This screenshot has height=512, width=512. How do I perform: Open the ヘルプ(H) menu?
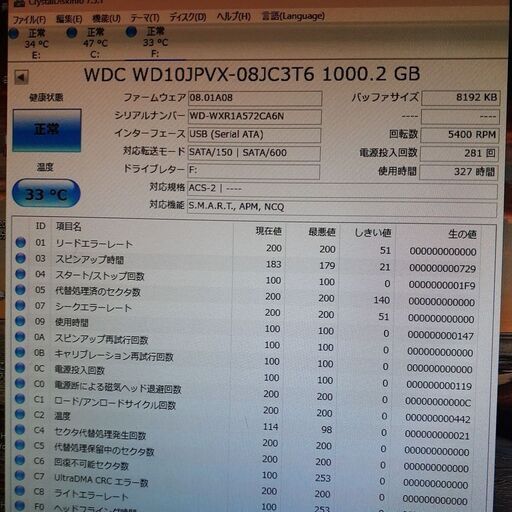coord(234,16)
